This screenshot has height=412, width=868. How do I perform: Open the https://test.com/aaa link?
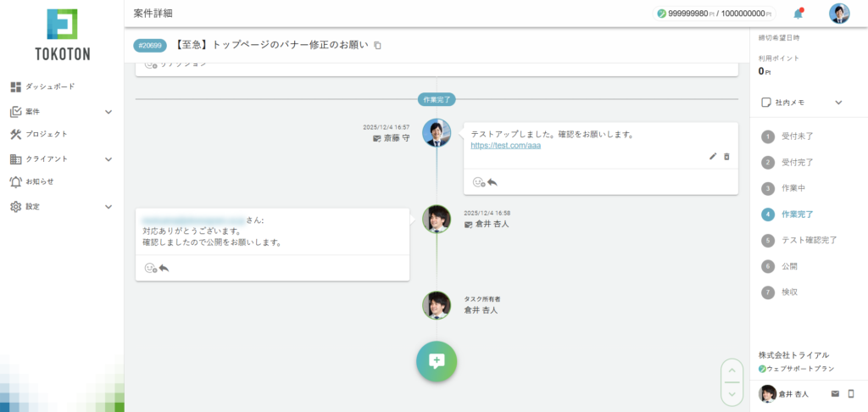pos(505,146)
